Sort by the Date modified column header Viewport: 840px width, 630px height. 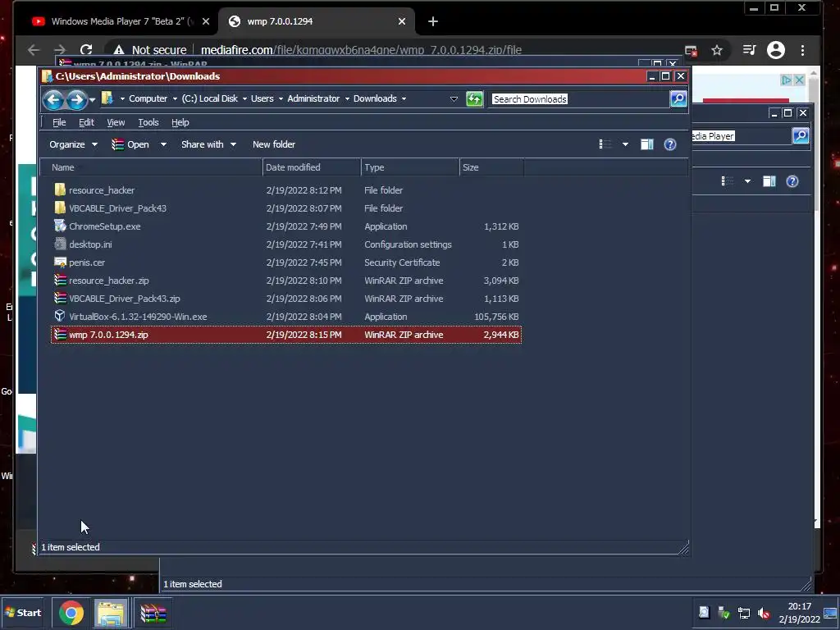click(312, 167)
